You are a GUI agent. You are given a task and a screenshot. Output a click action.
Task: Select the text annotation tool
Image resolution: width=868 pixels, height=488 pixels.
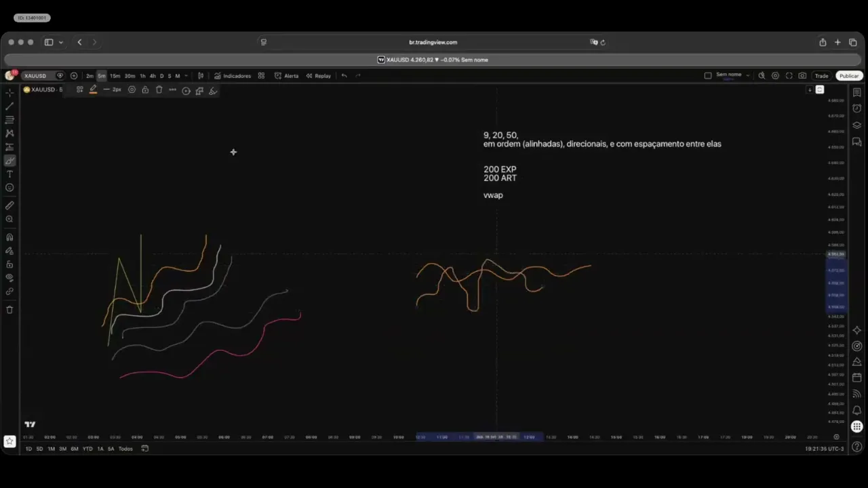click(9, 174)
